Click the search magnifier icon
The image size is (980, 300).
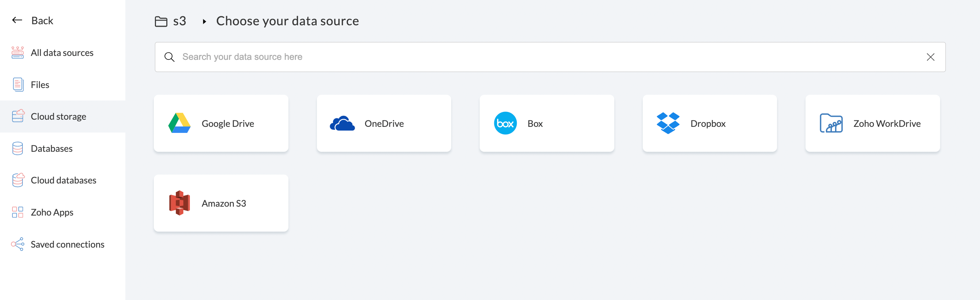click(x=169, y=57)
